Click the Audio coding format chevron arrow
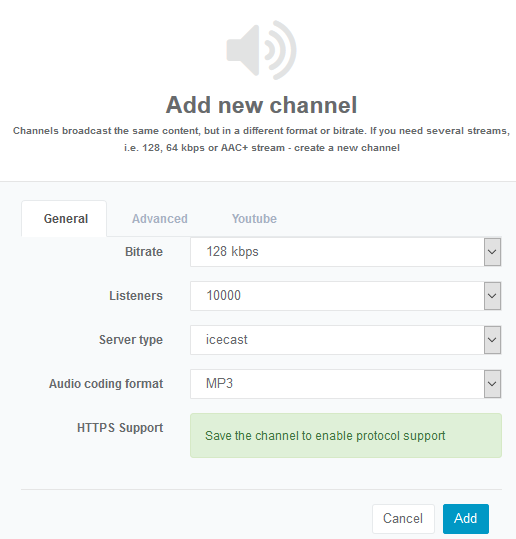Image resolution: width=516 pixels, height=539 pixels. coord(492,384)
